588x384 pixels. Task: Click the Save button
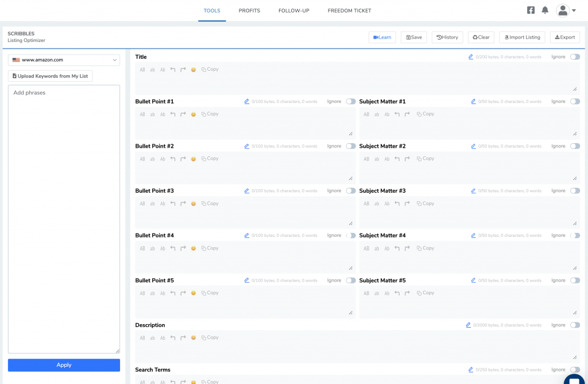(414, 37)
